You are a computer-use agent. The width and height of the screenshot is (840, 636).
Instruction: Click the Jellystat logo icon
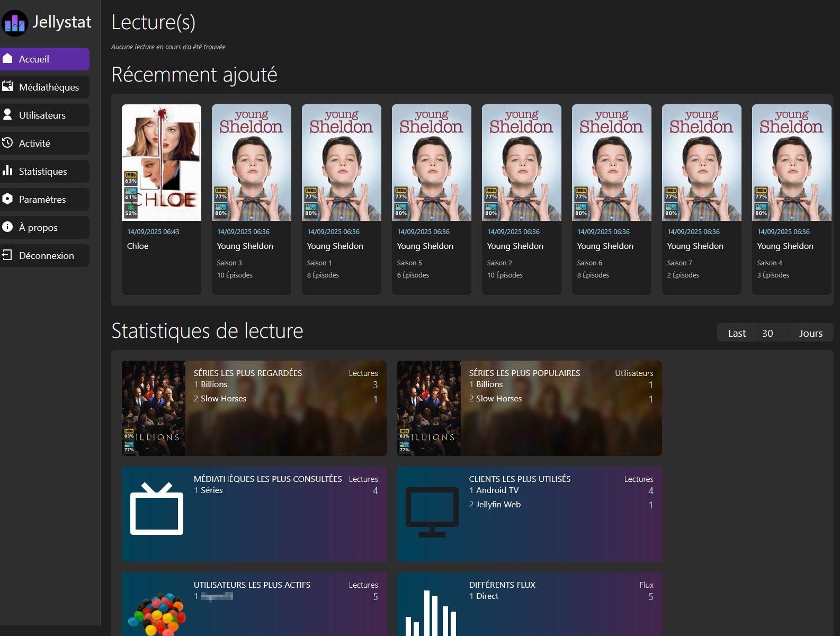coord(14,23)
